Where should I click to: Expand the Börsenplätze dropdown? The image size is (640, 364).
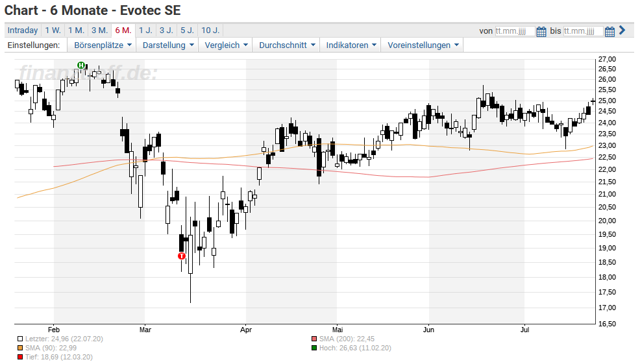coord(103,45)
